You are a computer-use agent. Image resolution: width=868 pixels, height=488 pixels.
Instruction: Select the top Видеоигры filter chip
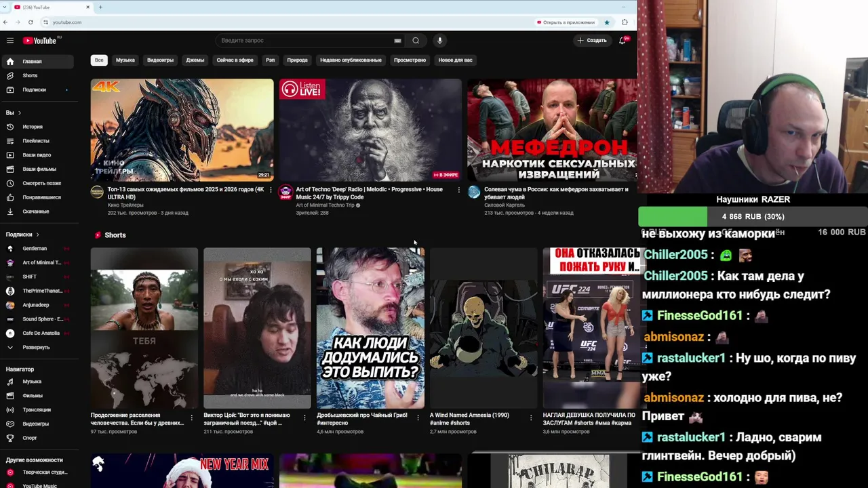161,60
